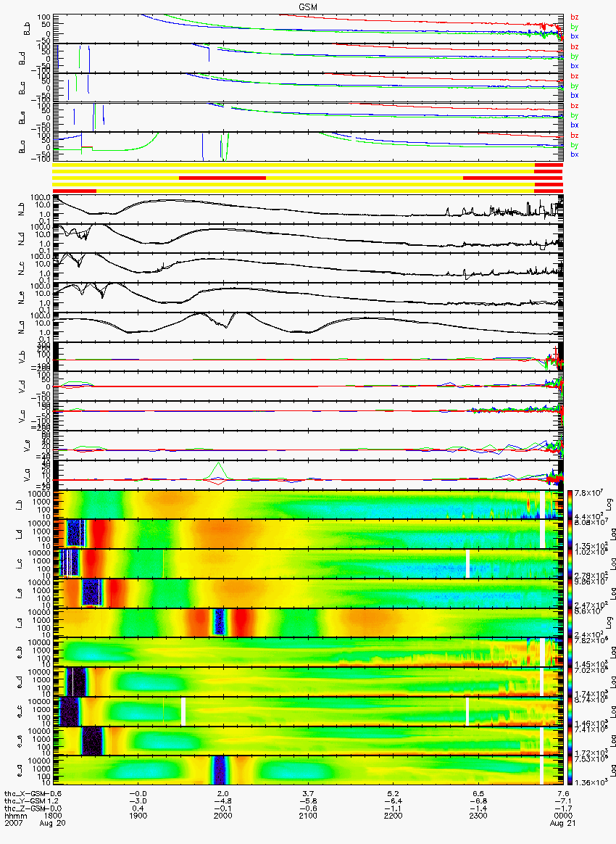
Task: Click the blue bx legend of B_b panel
Action: pyautogui.click(x=575, y=36)
